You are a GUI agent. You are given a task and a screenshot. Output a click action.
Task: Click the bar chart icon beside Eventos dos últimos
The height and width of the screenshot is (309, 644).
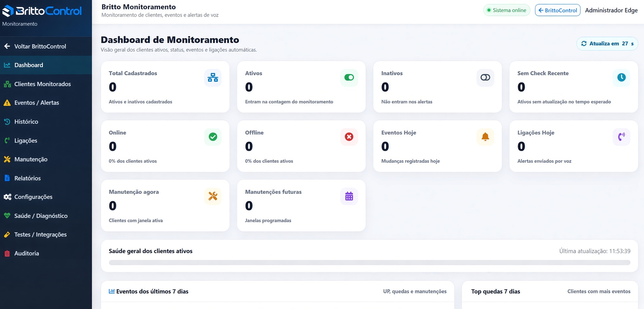(112, 291)
